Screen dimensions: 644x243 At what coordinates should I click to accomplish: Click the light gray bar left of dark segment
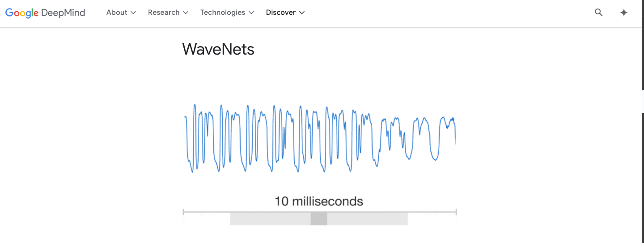coord(270,218)
